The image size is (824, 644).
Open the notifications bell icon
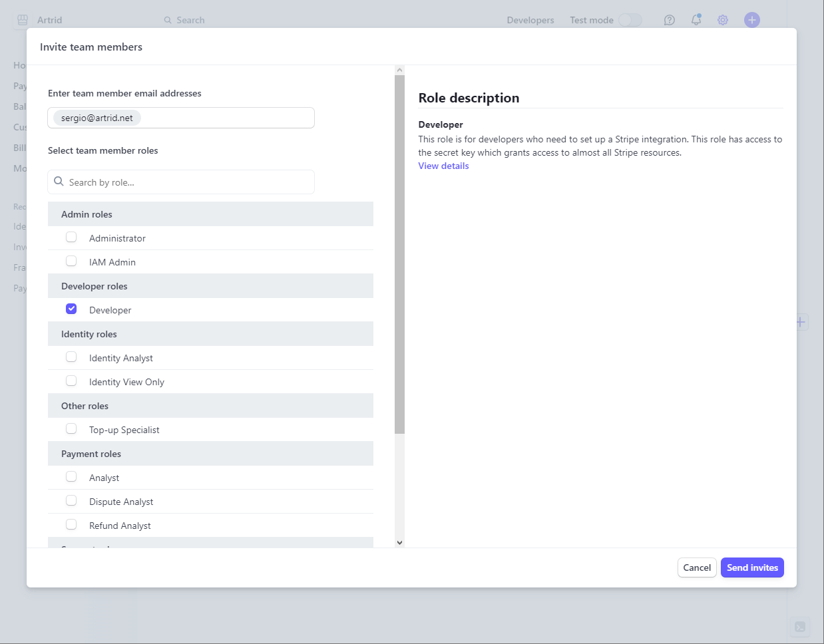(x=696, y=20)
